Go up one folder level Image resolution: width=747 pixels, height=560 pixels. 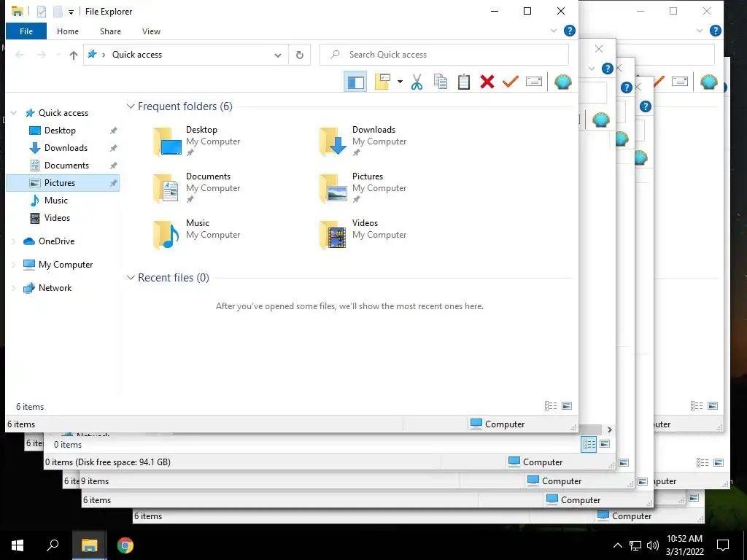click(x=74, y=55)
